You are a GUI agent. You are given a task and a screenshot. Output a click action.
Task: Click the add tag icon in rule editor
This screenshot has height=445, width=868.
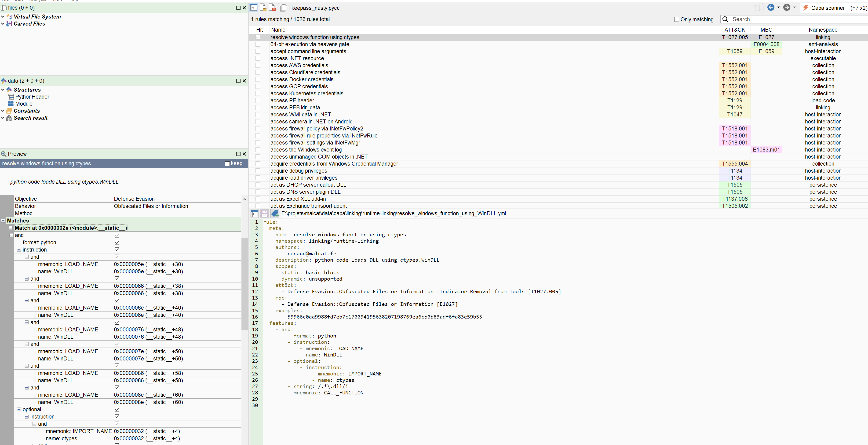pos(275,213)
